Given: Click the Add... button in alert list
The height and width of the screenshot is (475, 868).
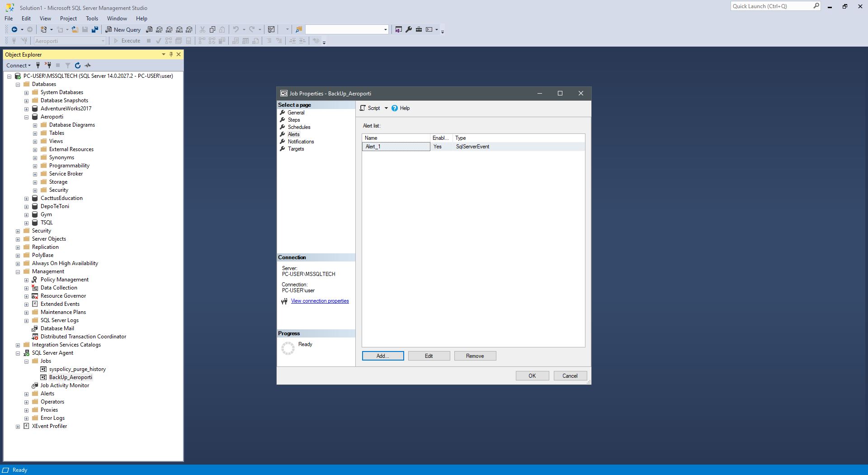Looking at the screenshot, I should pyautogui.click(x=383, y=356).
